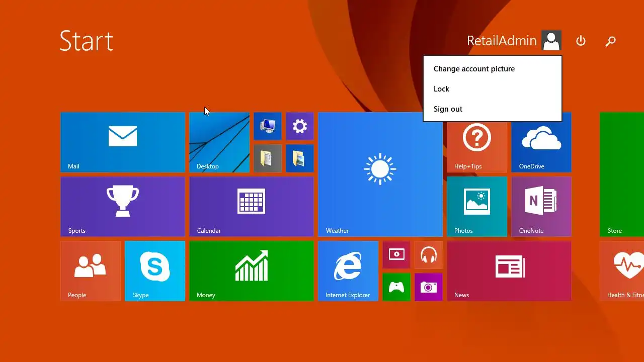Open the Documents folder small tile
The width and height of the screenshot is (644, 362).
click(268, 158)
